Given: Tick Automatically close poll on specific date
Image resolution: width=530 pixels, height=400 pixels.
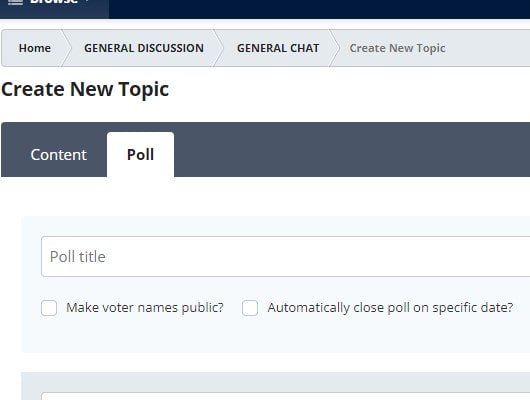Looking at the screenshot, I should 250,308.
